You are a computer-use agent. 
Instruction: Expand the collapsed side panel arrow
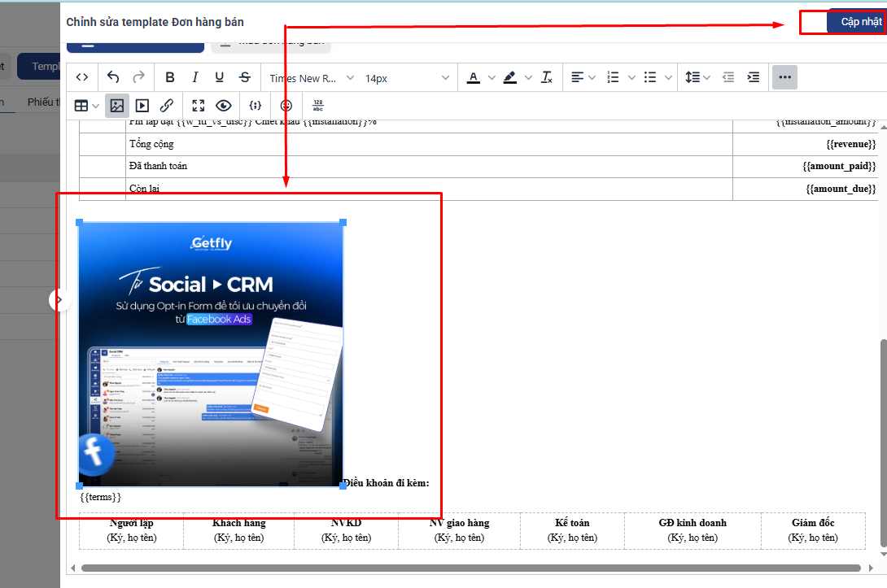[x=59, y=299]
